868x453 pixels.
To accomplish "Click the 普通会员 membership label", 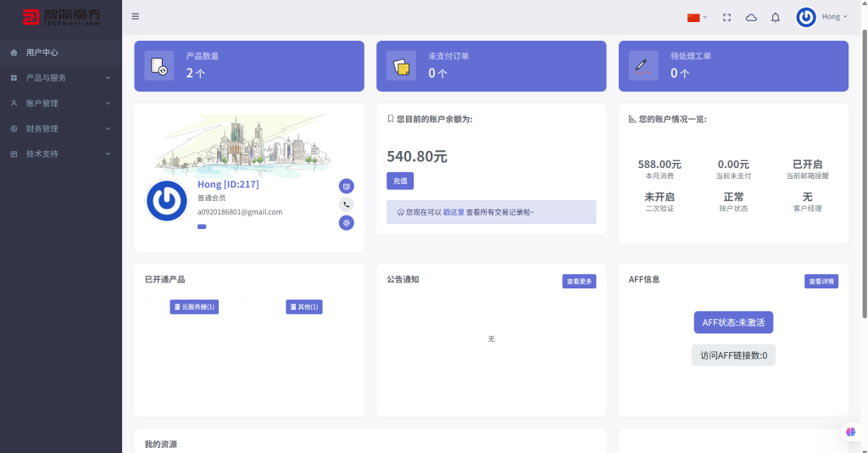I will point(211,198).
